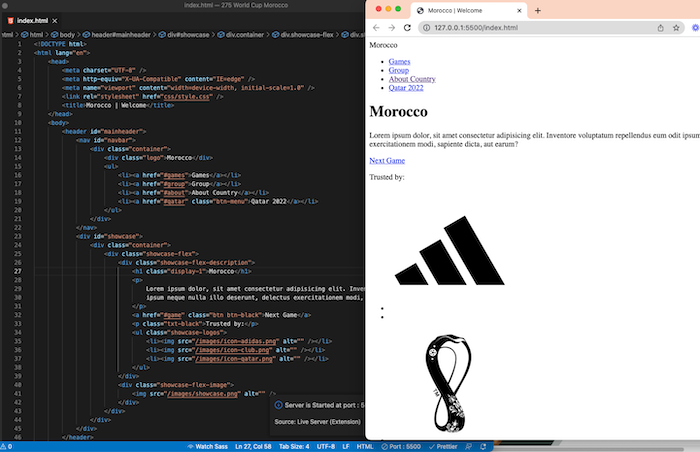Screen dimensions: 700x452
Task: Click the Chrome extension icon beside the star
Action: [695, 28]
